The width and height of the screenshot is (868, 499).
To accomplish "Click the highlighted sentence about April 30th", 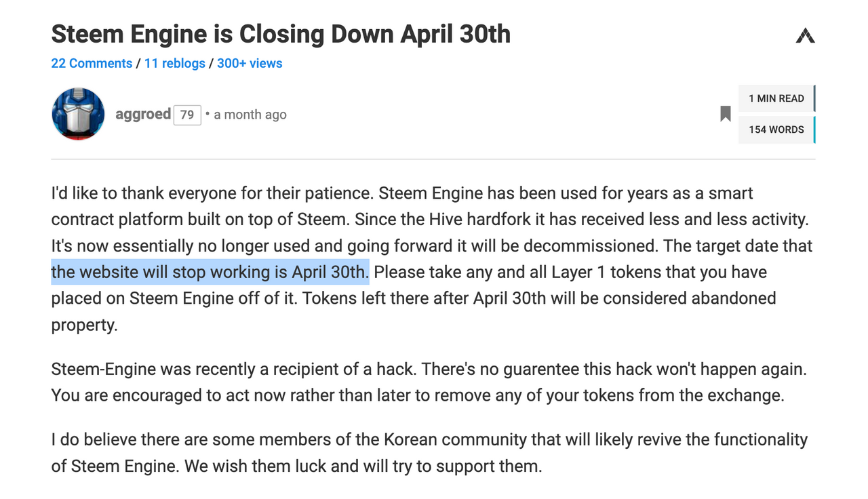I will [x=210, y=273].
